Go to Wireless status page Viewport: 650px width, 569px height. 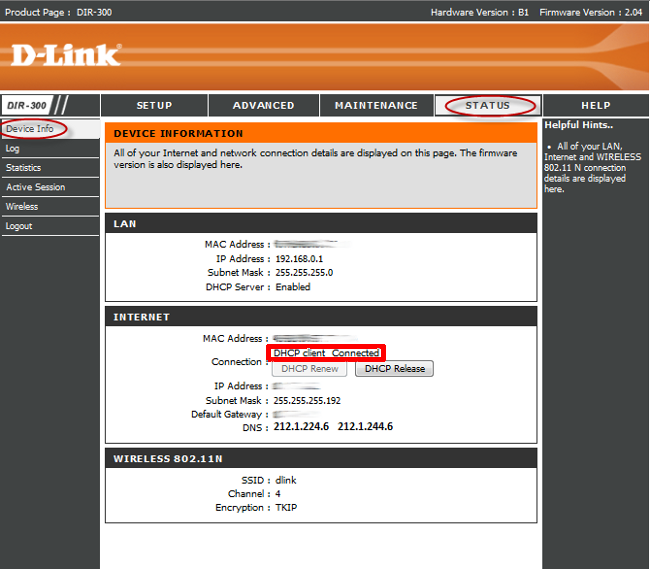click(22, 206)
